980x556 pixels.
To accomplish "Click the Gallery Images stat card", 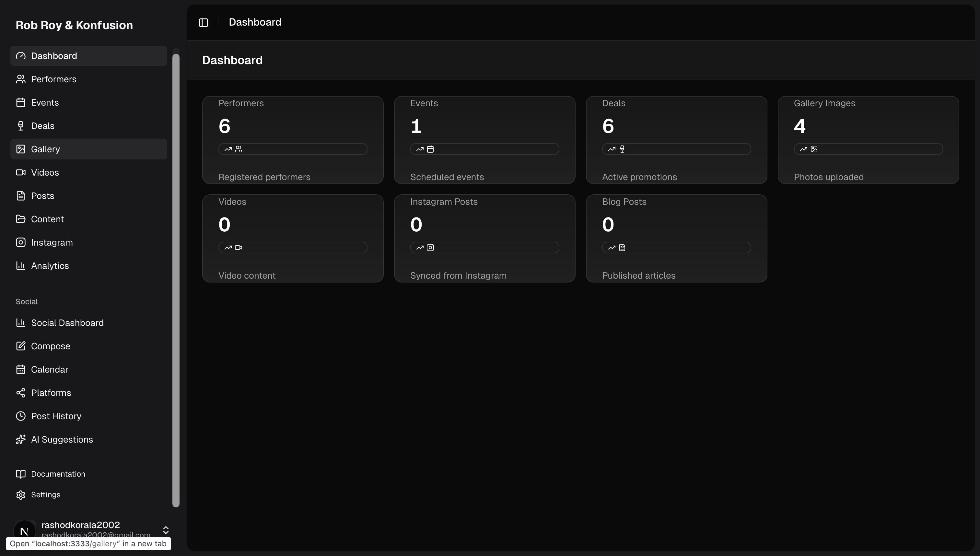I will tap(868, 140).
